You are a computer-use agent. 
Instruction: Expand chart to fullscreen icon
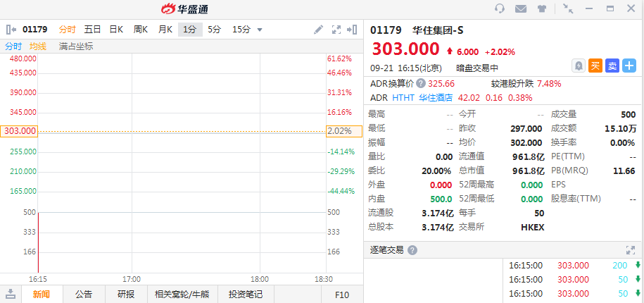(336, 30)
